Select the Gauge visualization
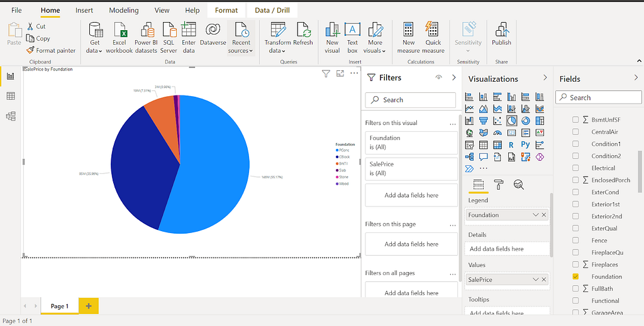 point(497,133)
